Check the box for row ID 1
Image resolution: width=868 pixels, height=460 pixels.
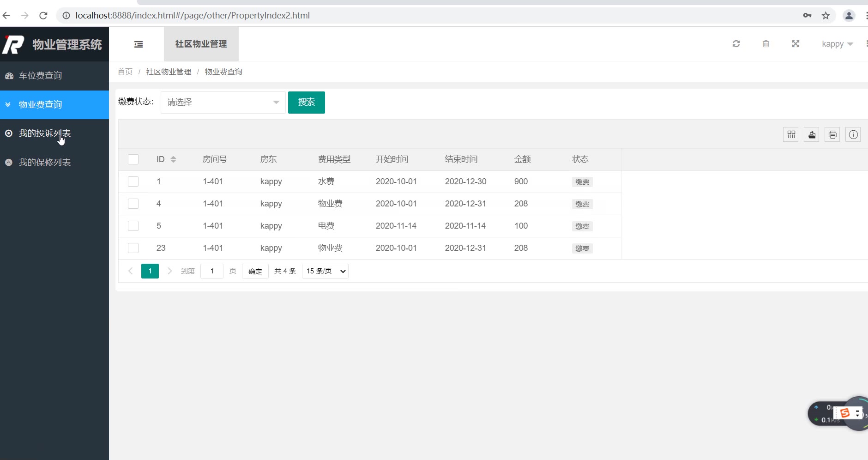133,182
